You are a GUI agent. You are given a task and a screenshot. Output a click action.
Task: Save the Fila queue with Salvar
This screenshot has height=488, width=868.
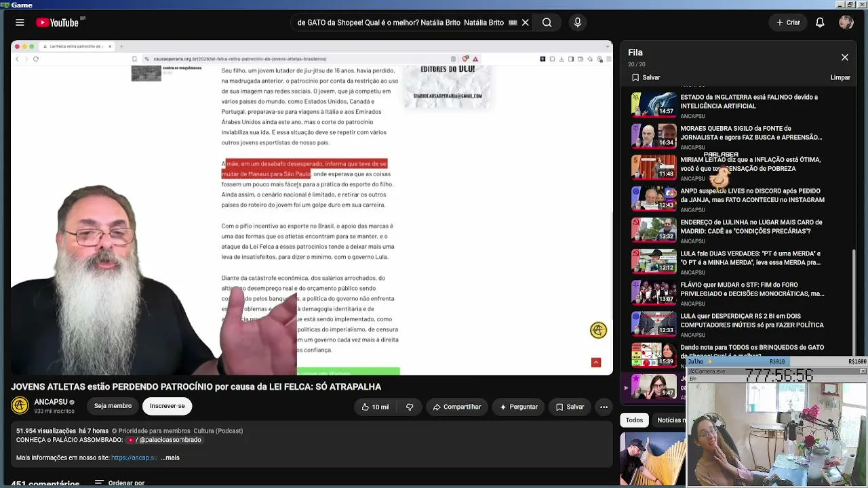coord(646,77)
